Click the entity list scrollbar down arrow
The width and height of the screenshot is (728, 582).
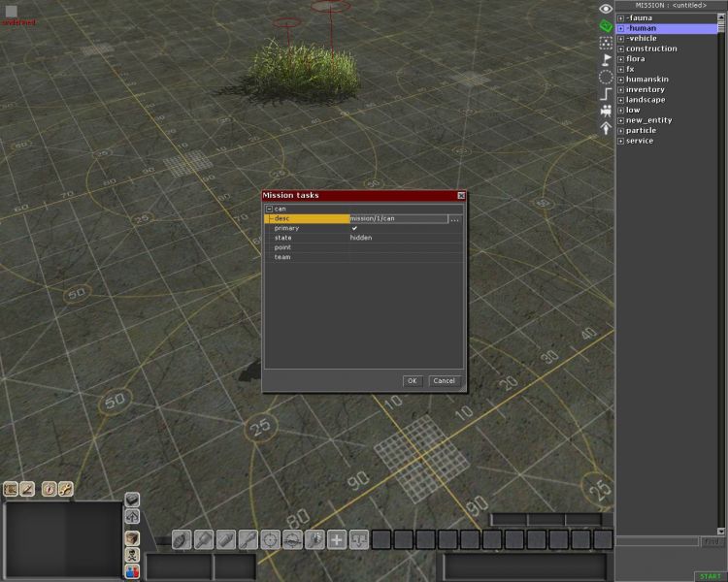coord(720,531)
